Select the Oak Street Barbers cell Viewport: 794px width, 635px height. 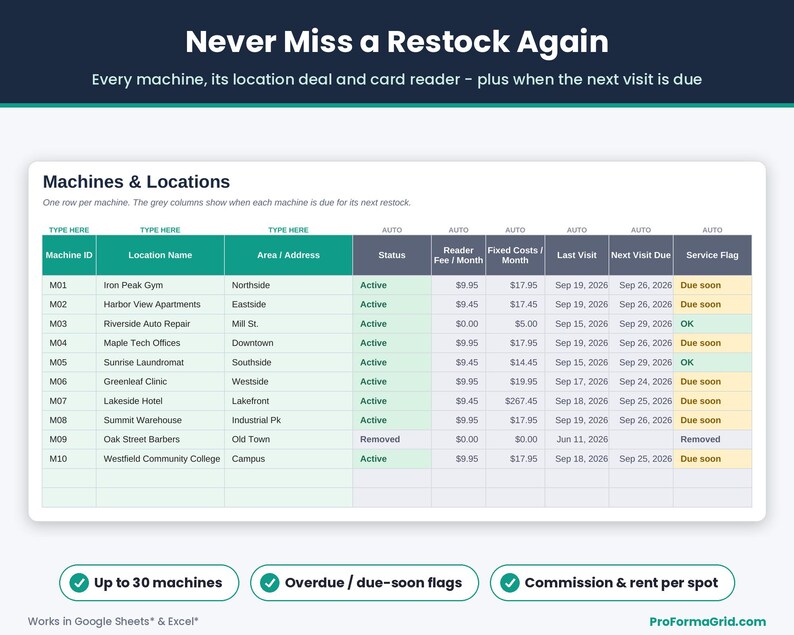click(x=160, y=440)
